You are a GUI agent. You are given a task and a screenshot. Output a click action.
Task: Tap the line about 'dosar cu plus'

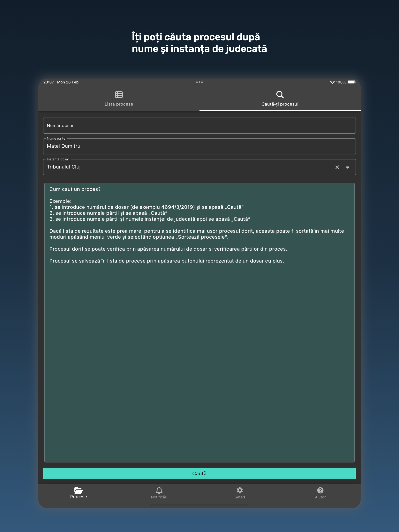167,261
